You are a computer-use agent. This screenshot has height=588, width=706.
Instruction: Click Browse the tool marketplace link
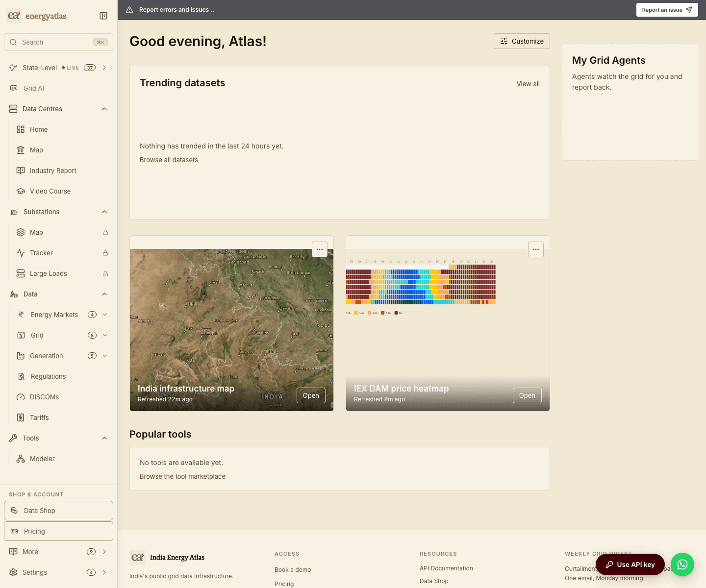coord(182,476)
